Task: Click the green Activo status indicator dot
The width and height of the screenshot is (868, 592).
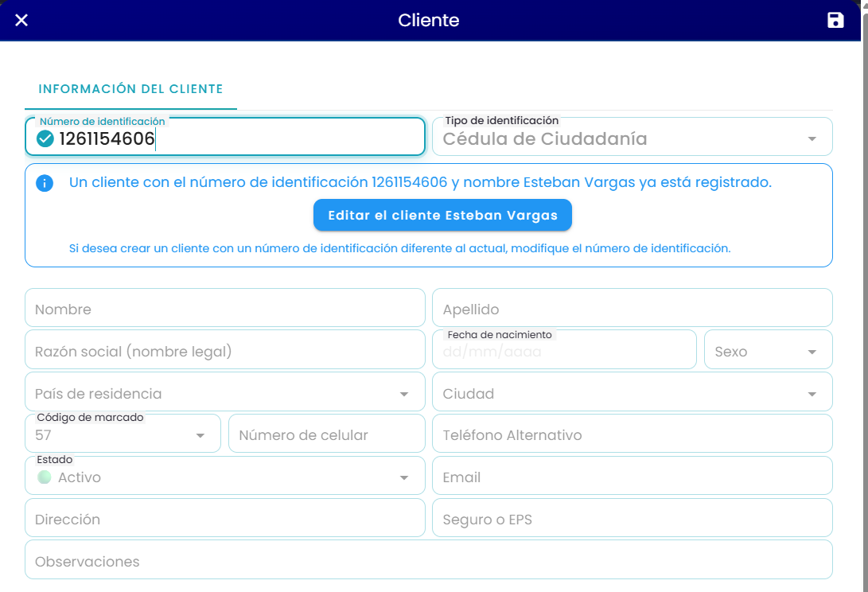Action: (45, 477)
